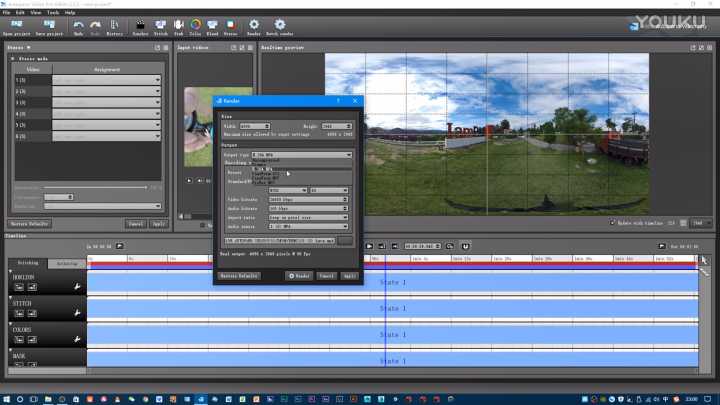Click the in-point flag icon in timeline
The width and height of the screenshot is (720, 405).
119,246
